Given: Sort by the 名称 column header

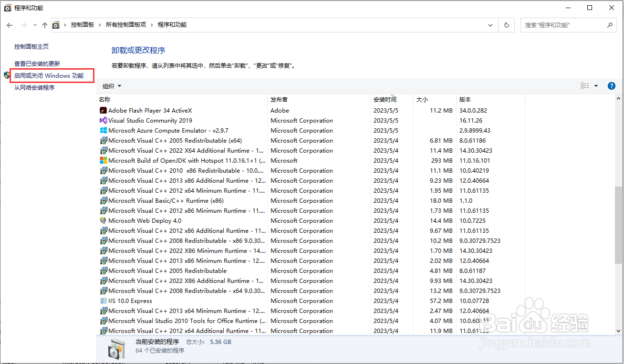Looking at the screenshot, I should coord(182,100).
